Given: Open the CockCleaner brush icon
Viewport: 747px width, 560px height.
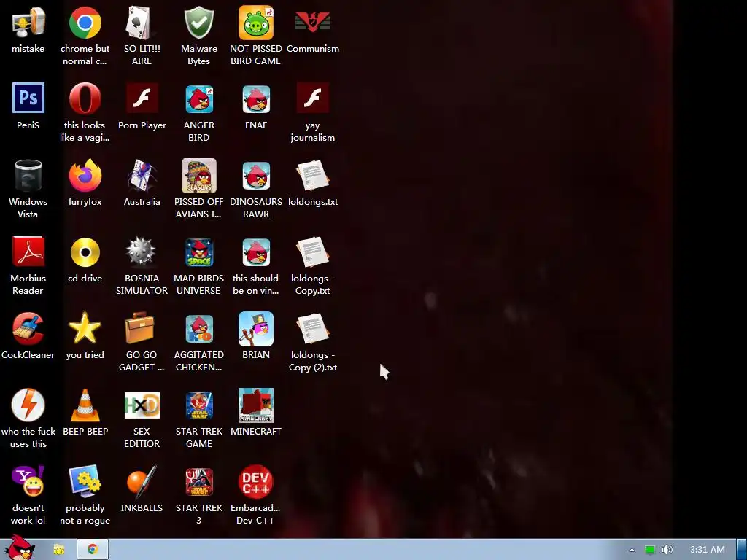Looking at the screenshot, I should point(28,328).
